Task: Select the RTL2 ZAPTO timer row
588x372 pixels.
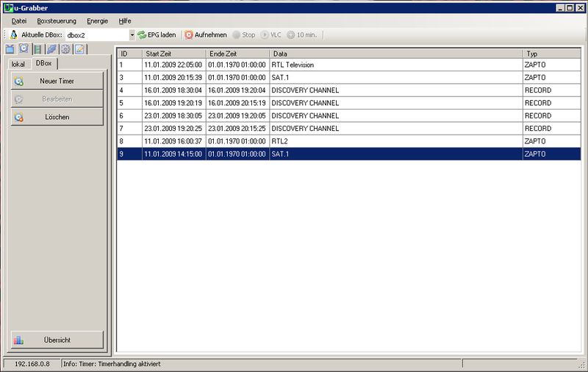Action: pos(348,141)
